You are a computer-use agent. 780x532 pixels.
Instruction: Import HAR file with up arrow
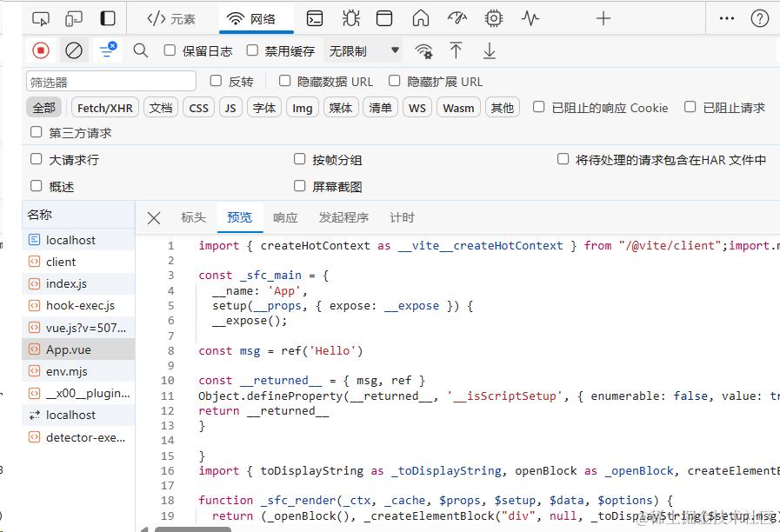point(456,50)
